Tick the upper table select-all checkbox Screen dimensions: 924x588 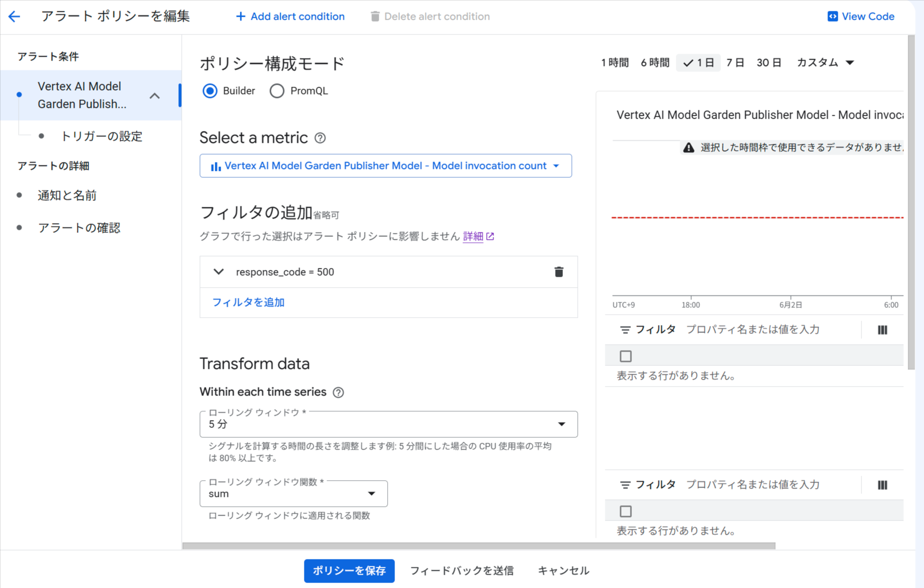626,356
